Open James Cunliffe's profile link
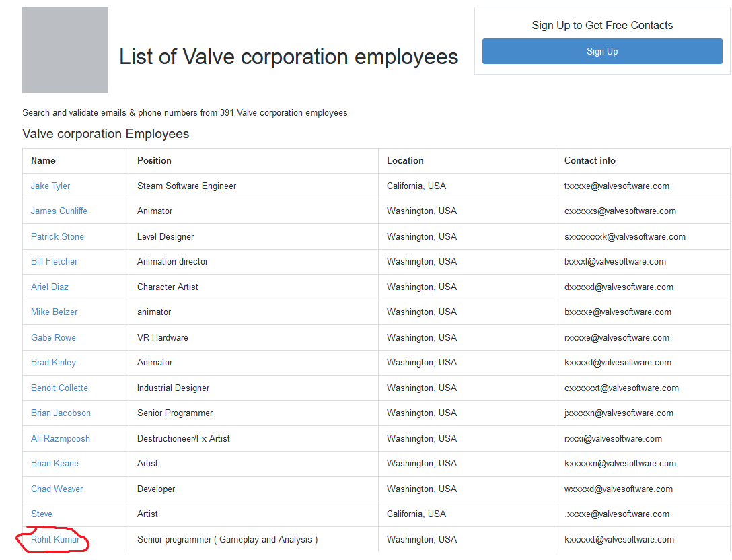732x560 pixels. click(x=59, y=211)
